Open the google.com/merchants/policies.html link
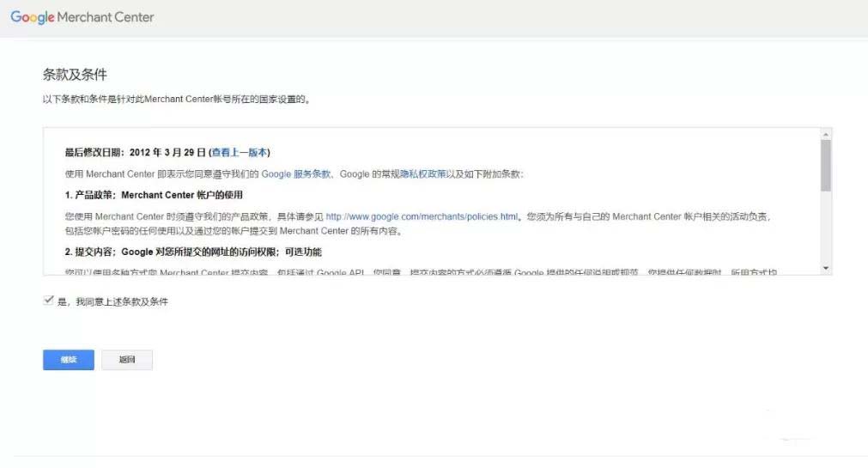The width and height of the screenshot is (868, 468). (x=422, y=216)
